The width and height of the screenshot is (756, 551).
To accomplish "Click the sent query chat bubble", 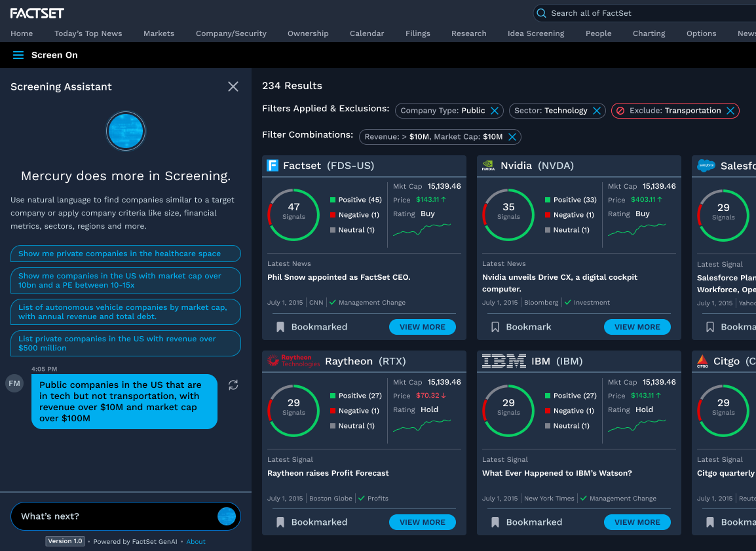I will coord(124,402).
